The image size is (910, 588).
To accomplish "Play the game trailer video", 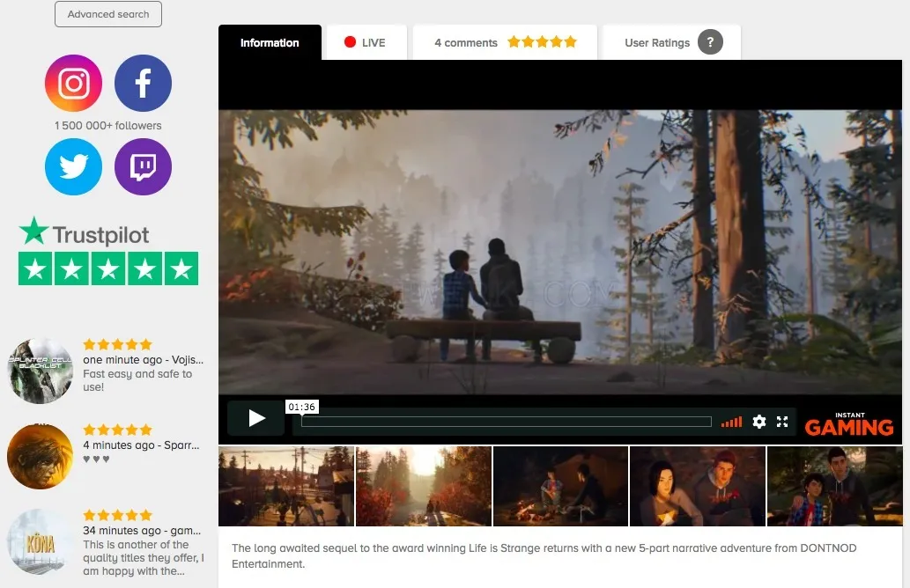I will click(x=256, y=418).
